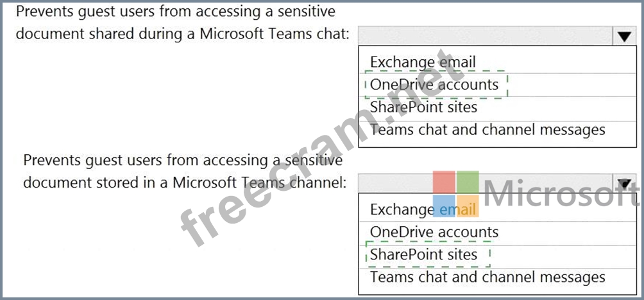Select Exchange email in the Teams chat list
Image resolution: width=644 pixels, height=300 pixels.
point(423,62)
